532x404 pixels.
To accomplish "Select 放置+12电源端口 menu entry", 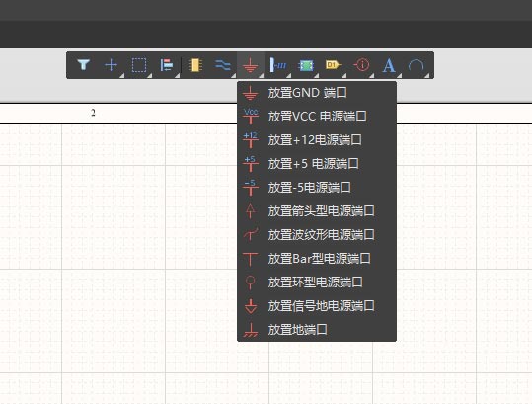I will pos(317,140).
